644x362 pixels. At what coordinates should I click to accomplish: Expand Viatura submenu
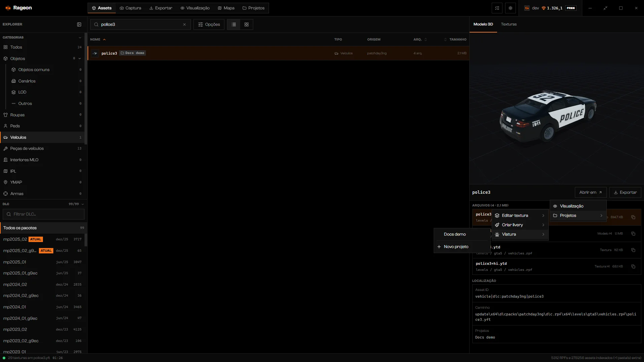coord(520,234)
